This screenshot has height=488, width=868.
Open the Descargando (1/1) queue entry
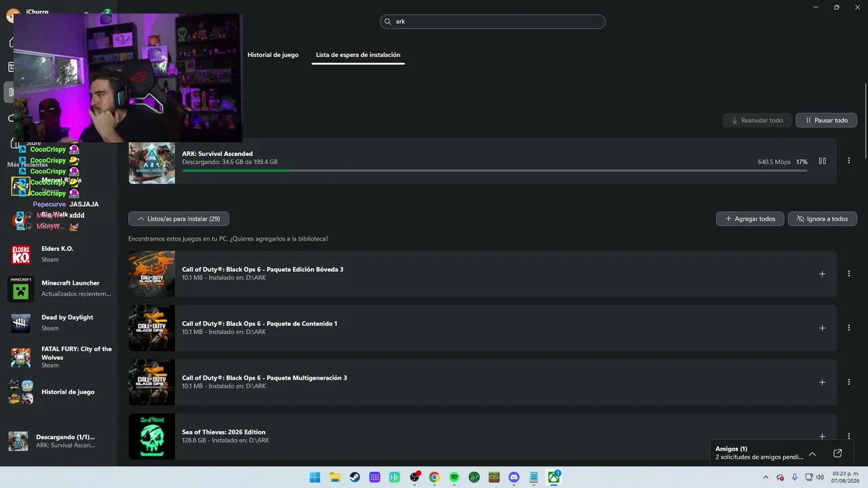point(58,441)
